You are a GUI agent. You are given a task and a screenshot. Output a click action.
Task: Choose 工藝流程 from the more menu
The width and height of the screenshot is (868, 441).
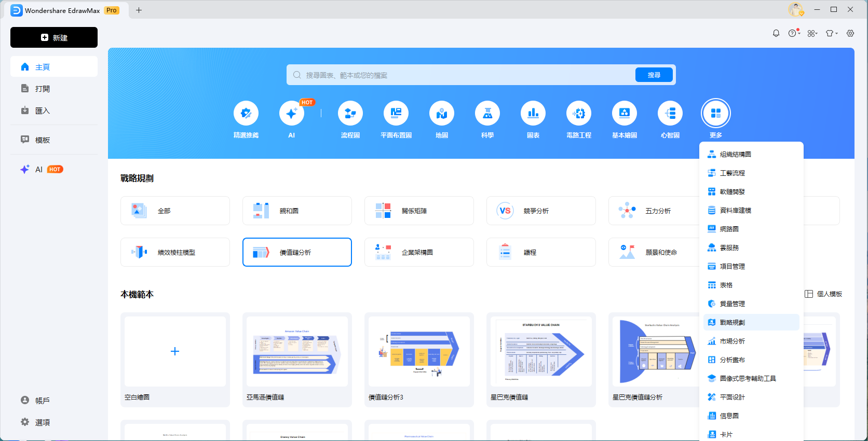751,173
